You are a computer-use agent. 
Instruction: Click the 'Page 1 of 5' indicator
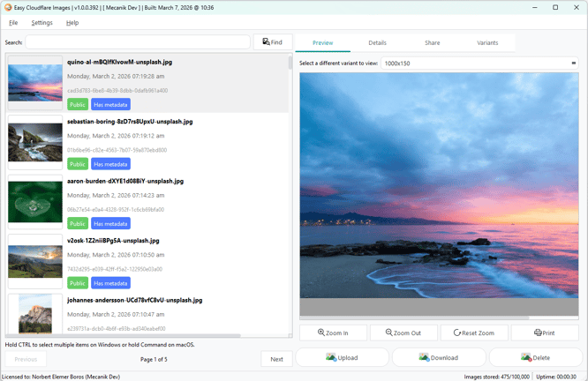(x=154, y=359)
